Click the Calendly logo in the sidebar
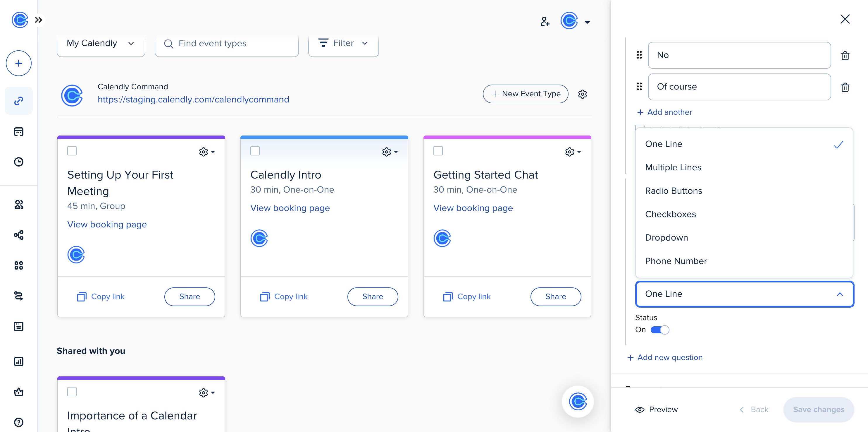868x432 pixels. pyautogui.click(x=20, y=20)
